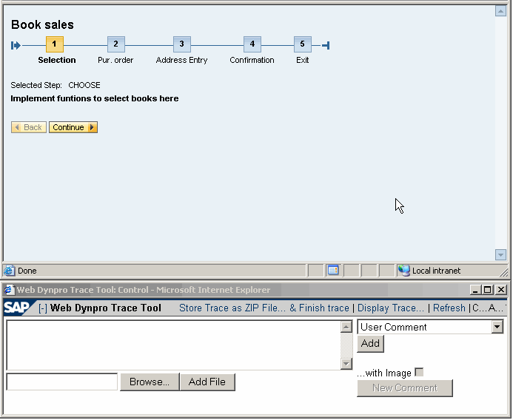This screenshot has width=513, height=420.
Task: Select roadmap step 5 Exit
Action: 302,44
